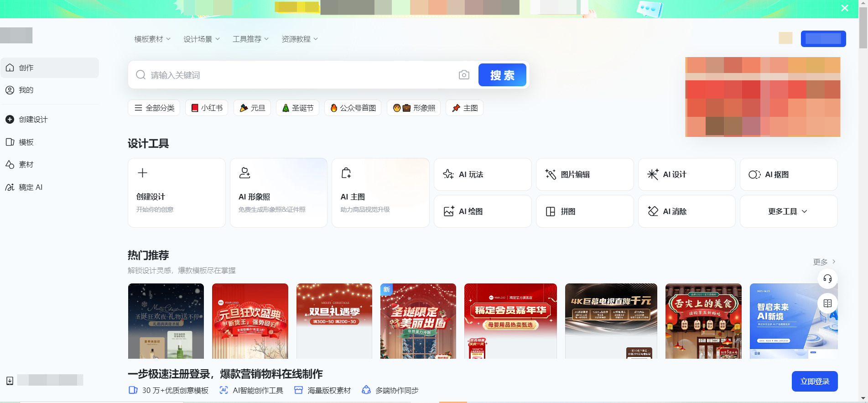Open 稿定 AI in sidebar
The height and width of the screenshot is (403, 868).
pyautogui.click(x=50, y=187)
